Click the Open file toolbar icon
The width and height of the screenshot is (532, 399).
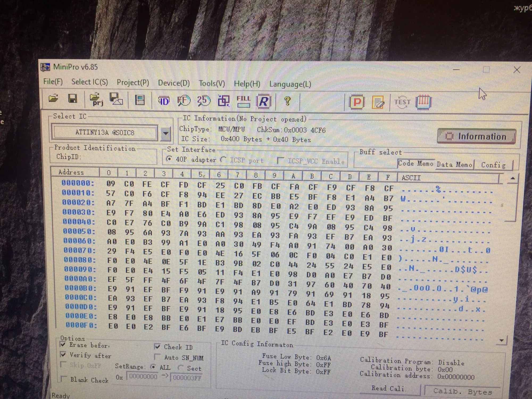(54, 98)
